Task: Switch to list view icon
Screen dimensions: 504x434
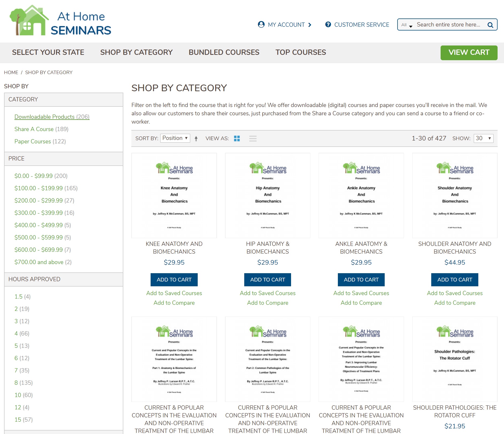Action: pyautogui.click(x=253, y=138)
